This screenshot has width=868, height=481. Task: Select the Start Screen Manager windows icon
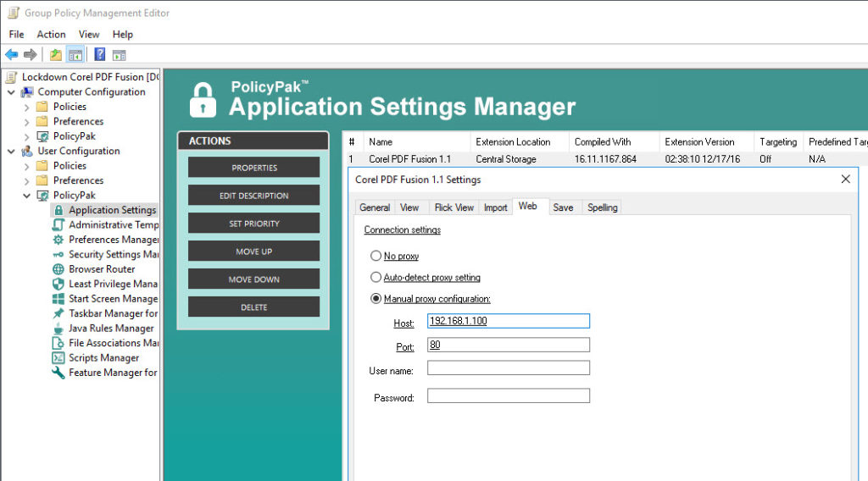pos(58,299)
